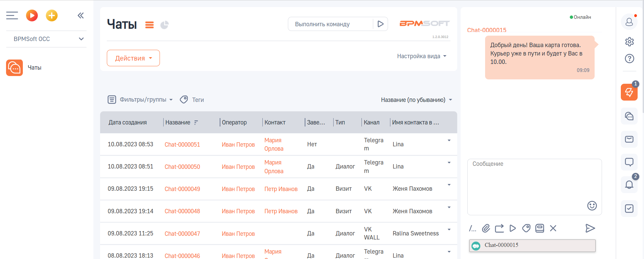The height and width of the screenshot is (259, 644).
Task: Open Chat-0000050 link
Action: point(182,167)
